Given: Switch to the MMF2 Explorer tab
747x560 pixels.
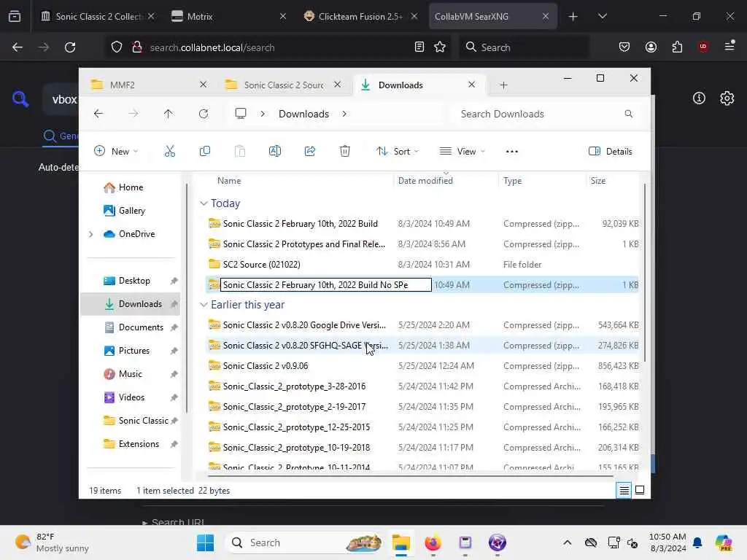Looking at the screenshot, I should (x=149, y=85).
